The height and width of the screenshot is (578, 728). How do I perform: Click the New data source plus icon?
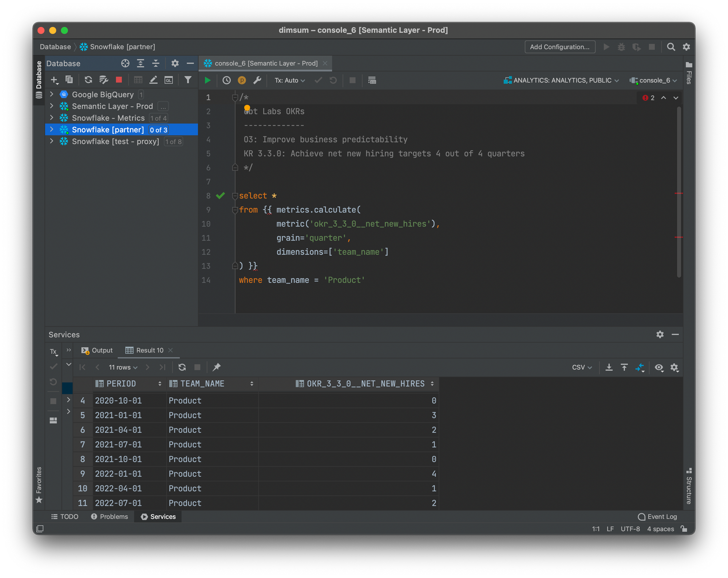tap(54, 80)
